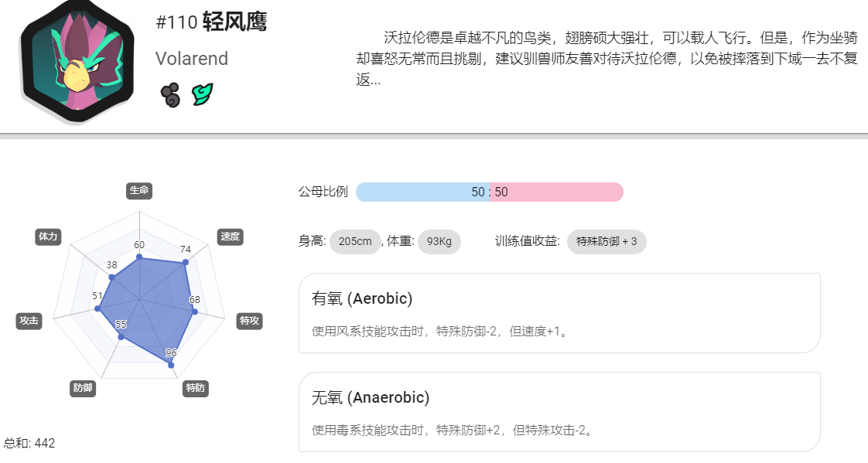Click the 特殊防御 + 3 chip
Screen dimensions: 868x463
pos(607,242)
